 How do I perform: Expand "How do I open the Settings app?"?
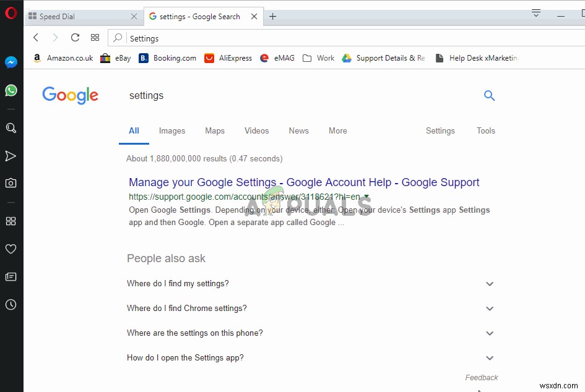490,358
